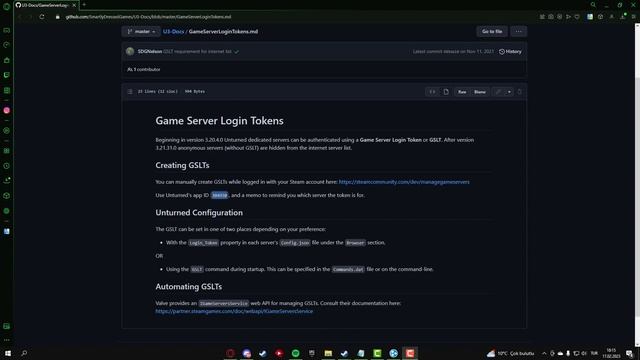Delete this file trash icon

pos(519,92)
